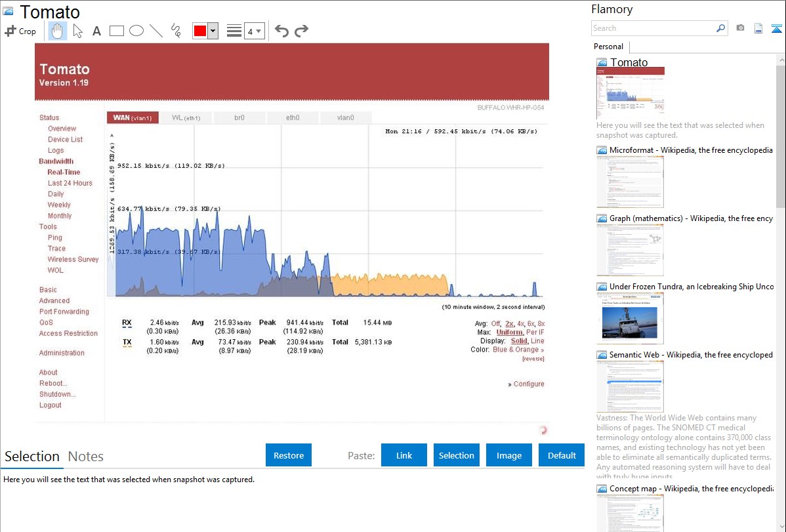Open the Graph (mathematics) snapshot thumbnail

[x=630, y=250]
